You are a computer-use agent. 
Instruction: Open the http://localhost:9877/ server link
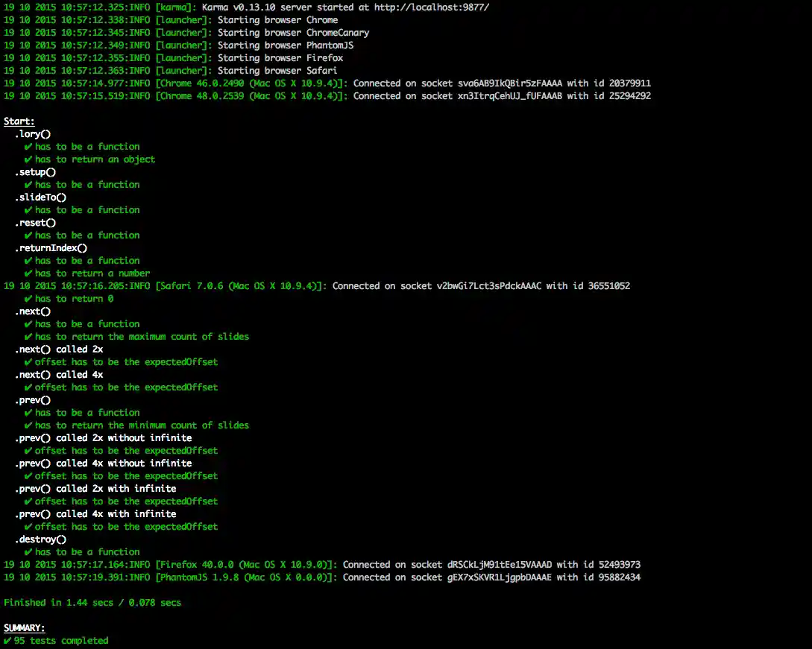tap(426, 7)
